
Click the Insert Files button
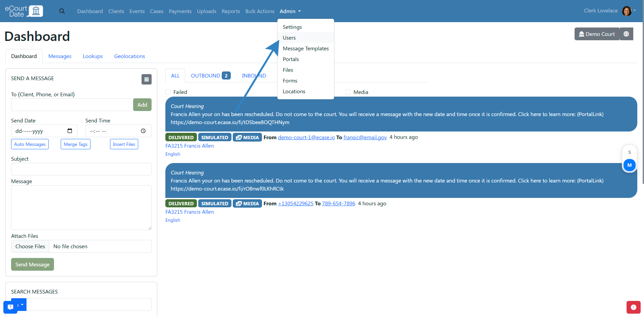[124, 144]
